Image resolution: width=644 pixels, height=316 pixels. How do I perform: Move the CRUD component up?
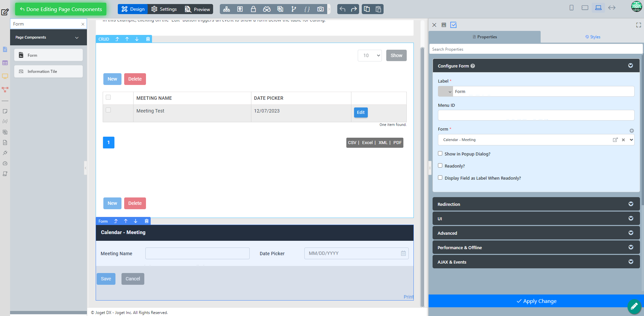click(x=127, y=39)
